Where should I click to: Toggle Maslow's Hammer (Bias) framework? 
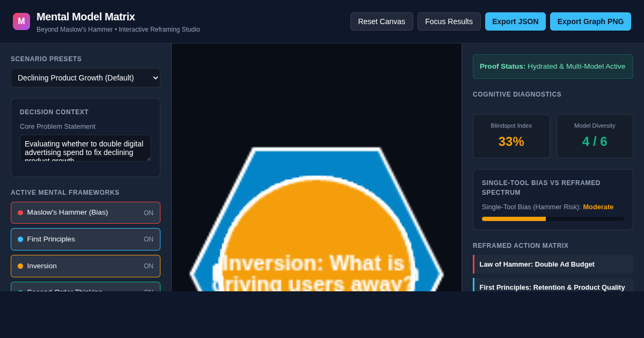pyautogui.click(x=85, y=212)
